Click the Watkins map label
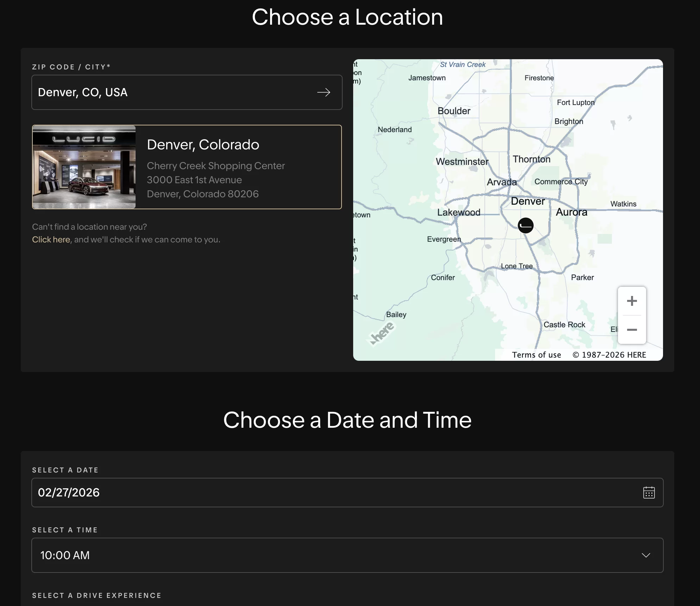The image size is (700, 606). tap(623, 204)
